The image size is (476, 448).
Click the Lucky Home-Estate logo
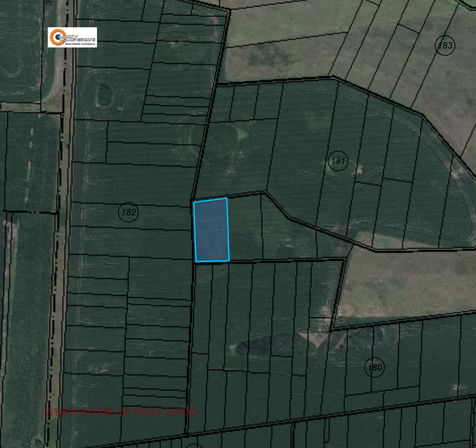pos(72,37)
